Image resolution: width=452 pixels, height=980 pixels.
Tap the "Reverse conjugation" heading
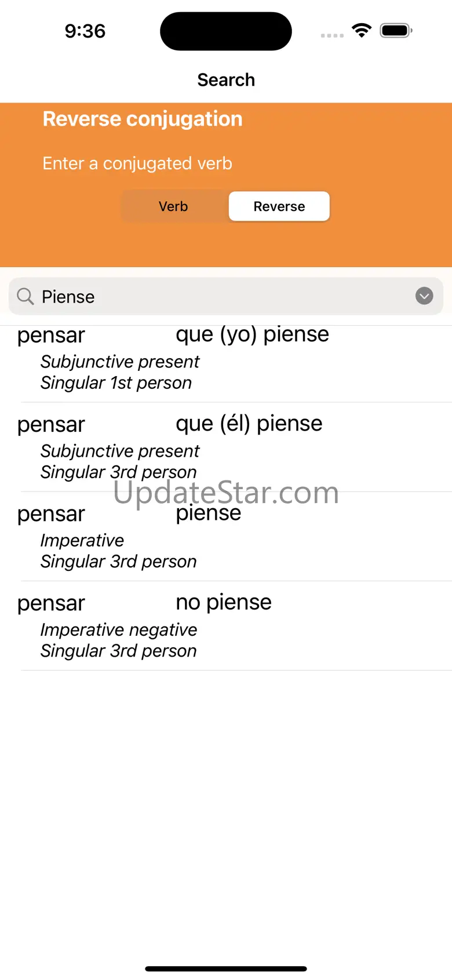[143, 119]
